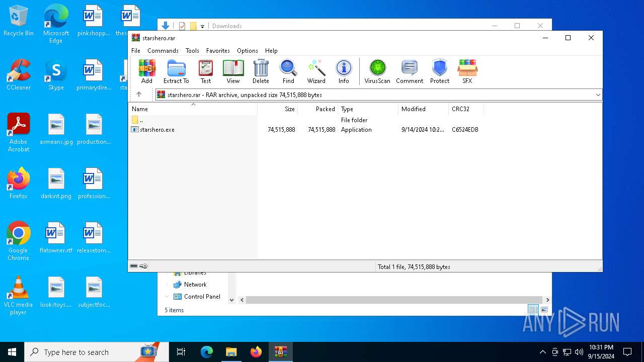The width and height of the screenshot is (644, 362).
Task: Open the Find tool
Action: click(288, 71)
